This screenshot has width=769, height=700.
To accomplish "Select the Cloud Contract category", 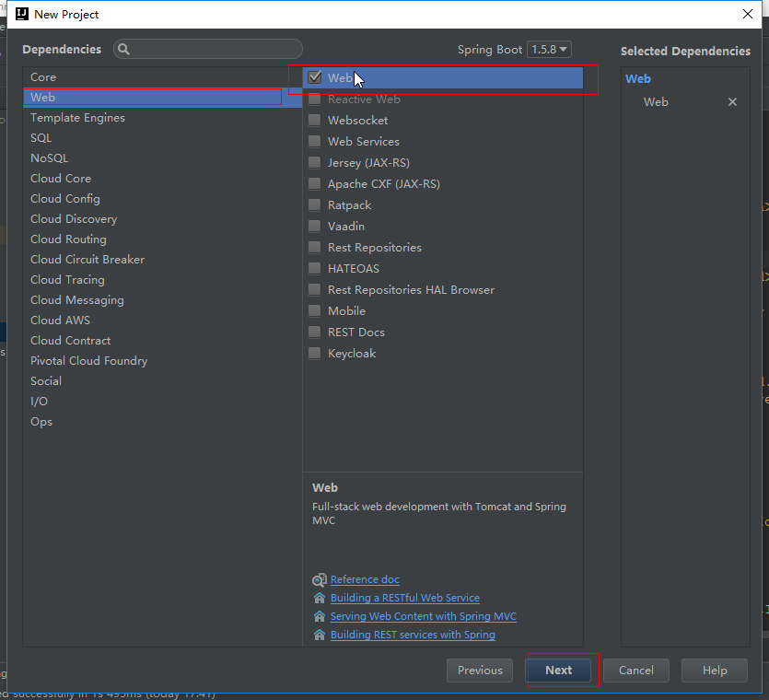I will pyautogui.click(x=162, y=341).
